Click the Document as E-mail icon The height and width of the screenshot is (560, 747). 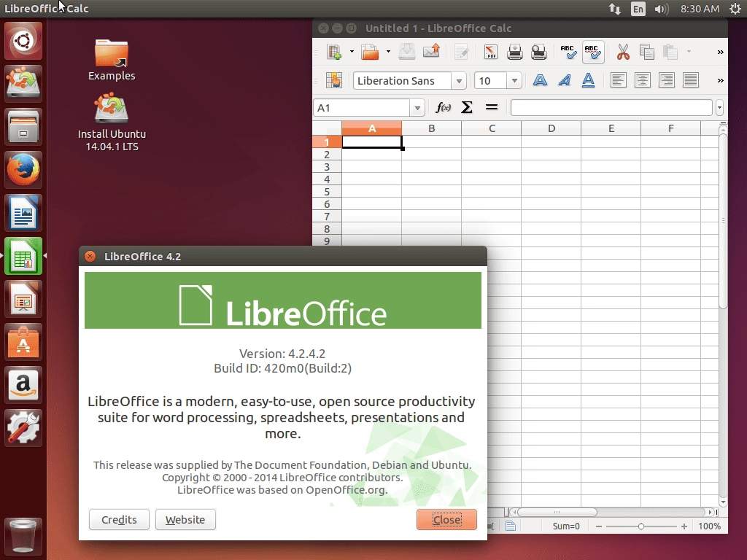click(x=431, y=52)
